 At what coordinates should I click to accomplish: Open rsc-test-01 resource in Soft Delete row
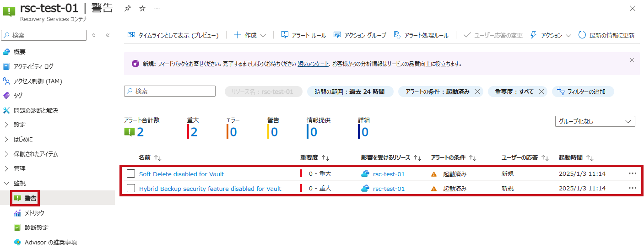[x=389, y=174]
